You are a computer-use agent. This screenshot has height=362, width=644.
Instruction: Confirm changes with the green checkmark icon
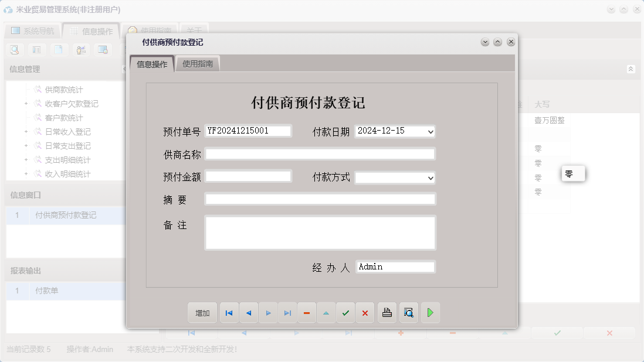point(345,312)
